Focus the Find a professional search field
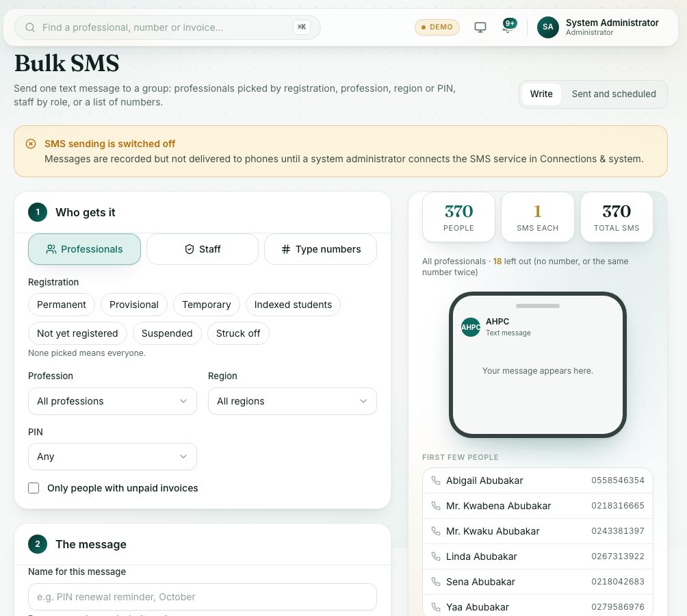Viewport: 687px width, 616px height. coord(168,27)
